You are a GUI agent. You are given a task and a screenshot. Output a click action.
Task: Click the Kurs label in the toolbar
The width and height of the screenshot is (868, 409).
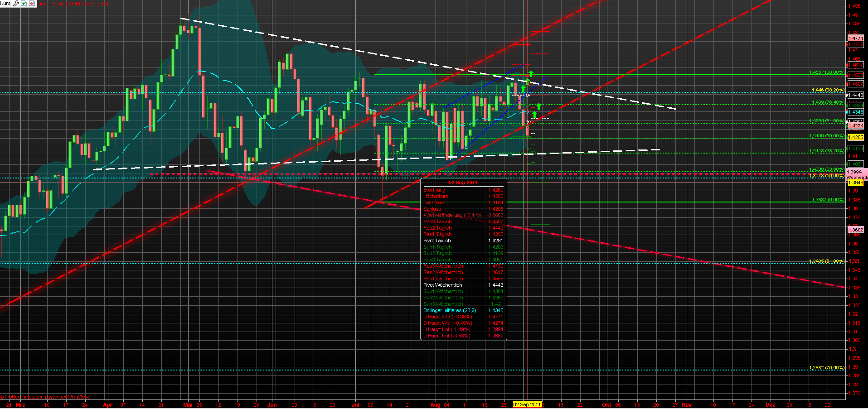click(5, 4)
